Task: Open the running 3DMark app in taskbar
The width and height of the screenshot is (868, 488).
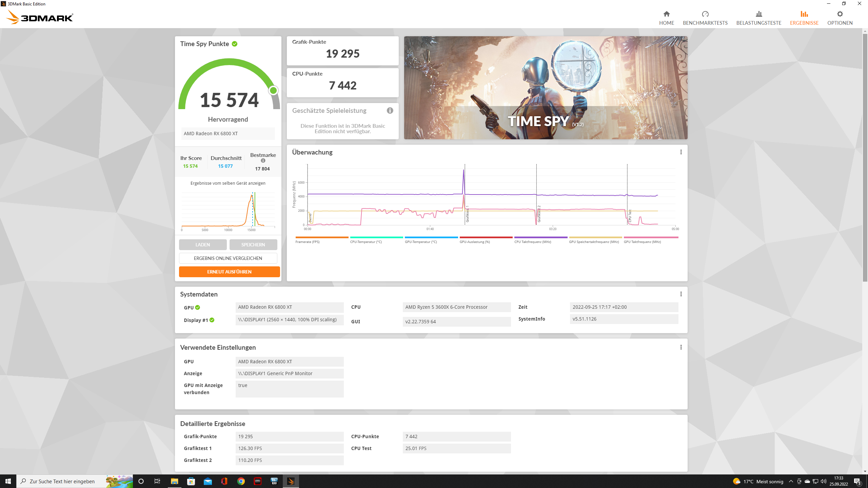Action: coord(291,481)
